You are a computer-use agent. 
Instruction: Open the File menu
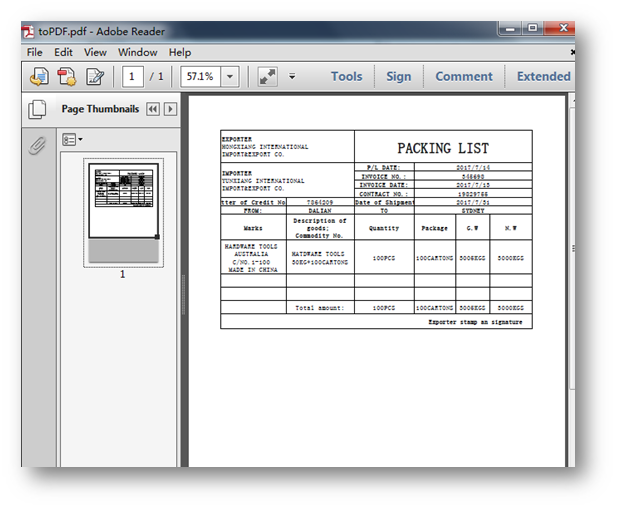tap(35, 52)
